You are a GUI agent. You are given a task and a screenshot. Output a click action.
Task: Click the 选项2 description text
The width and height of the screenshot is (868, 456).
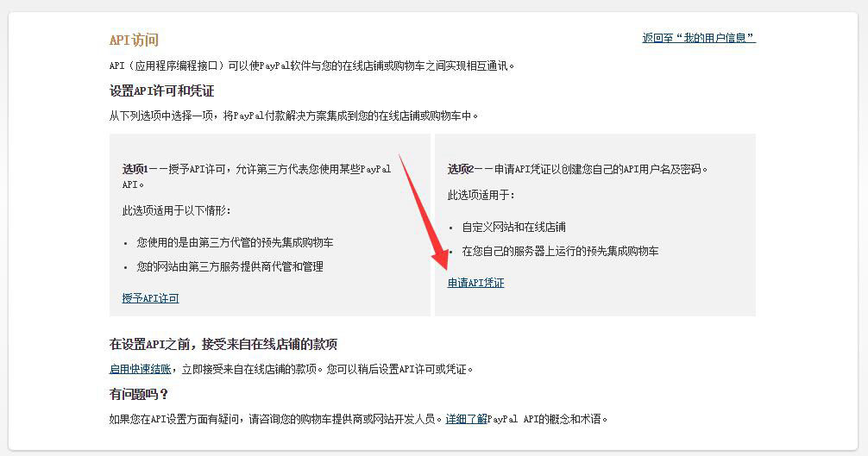(577, 169)
